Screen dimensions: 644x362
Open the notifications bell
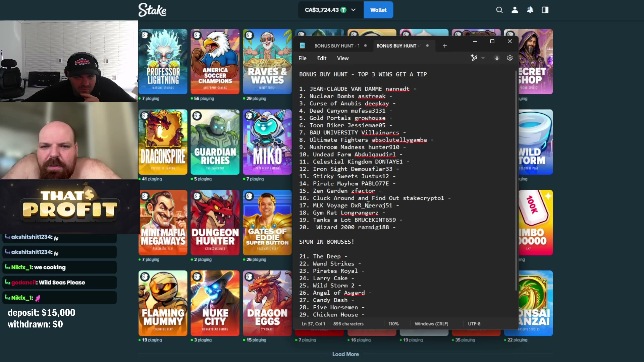click(x=530, y=10)
